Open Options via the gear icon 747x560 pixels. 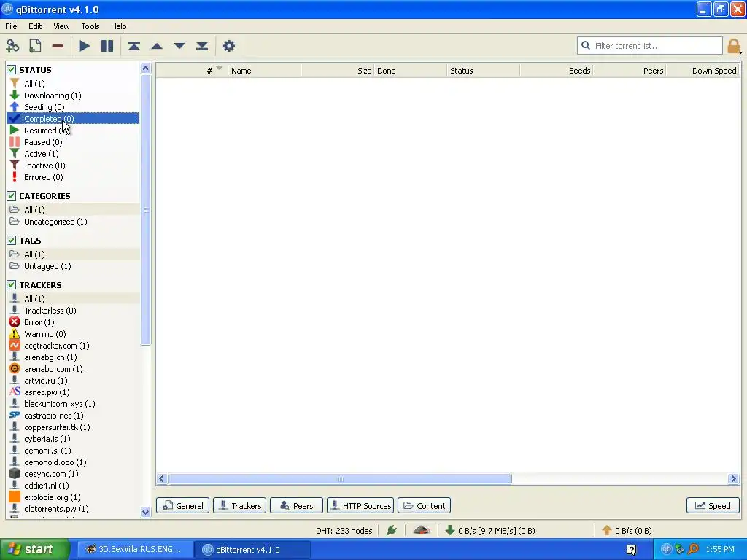point(228,46)
